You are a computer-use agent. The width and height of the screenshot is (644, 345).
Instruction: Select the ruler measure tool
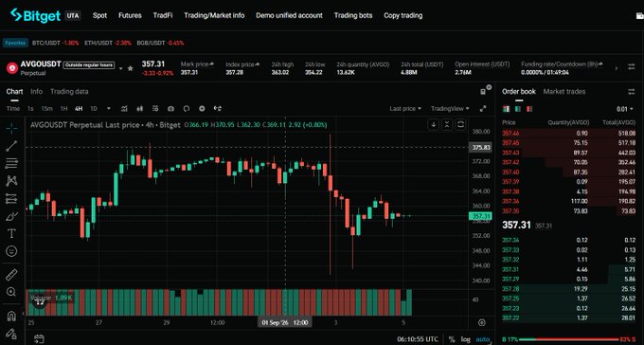coord(11,275)
